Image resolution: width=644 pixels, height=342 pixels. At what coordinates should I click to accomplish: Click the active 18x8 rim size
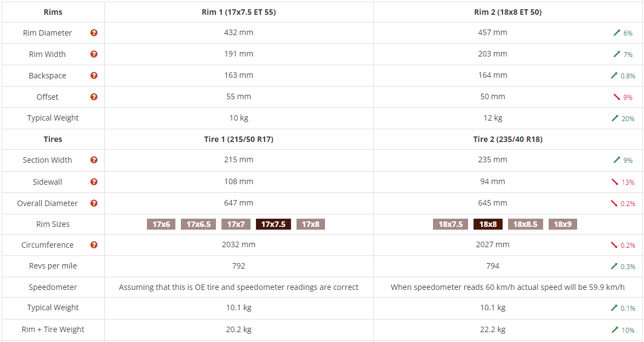point(488,224)
